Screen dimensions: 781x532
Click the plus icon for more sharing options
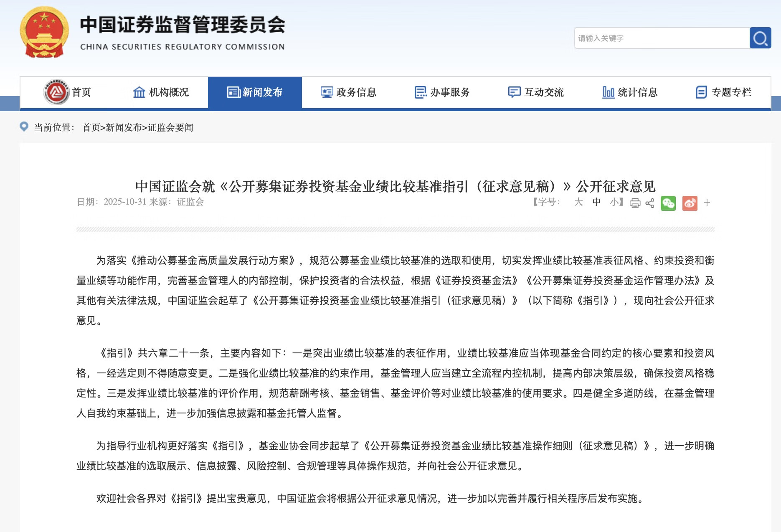coord(707,203)
